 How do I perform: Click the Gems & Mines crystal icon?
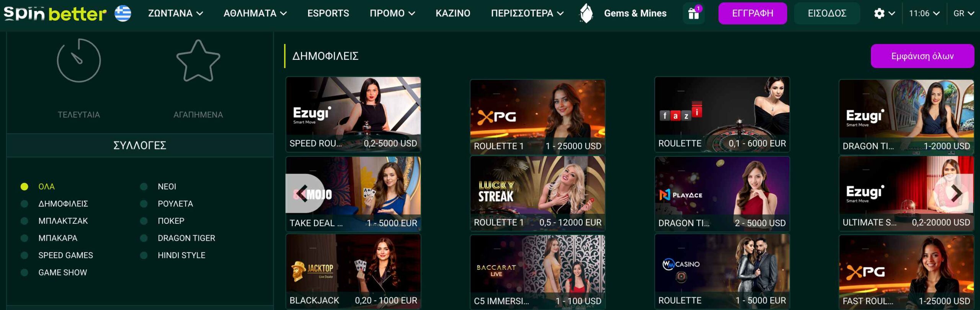pos(586,13)
